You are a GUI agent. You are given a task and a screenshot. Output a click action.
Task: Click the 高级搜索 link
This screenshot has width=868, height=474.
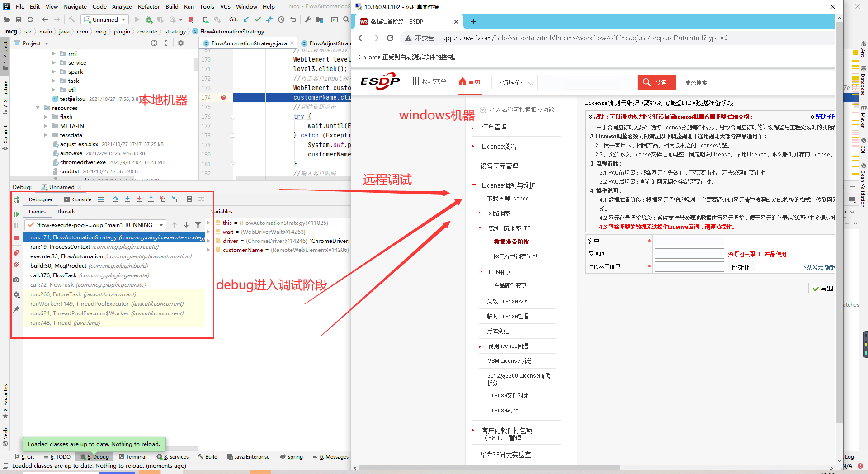696,82
